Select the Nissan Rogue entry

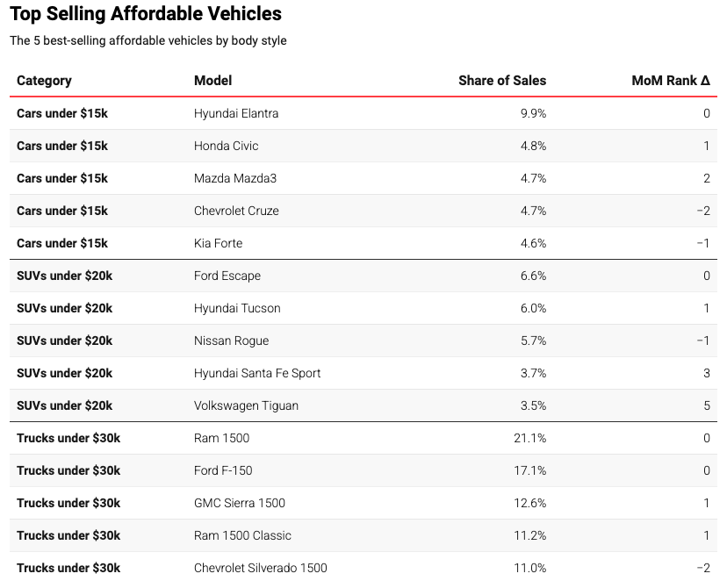coord(232,341)
